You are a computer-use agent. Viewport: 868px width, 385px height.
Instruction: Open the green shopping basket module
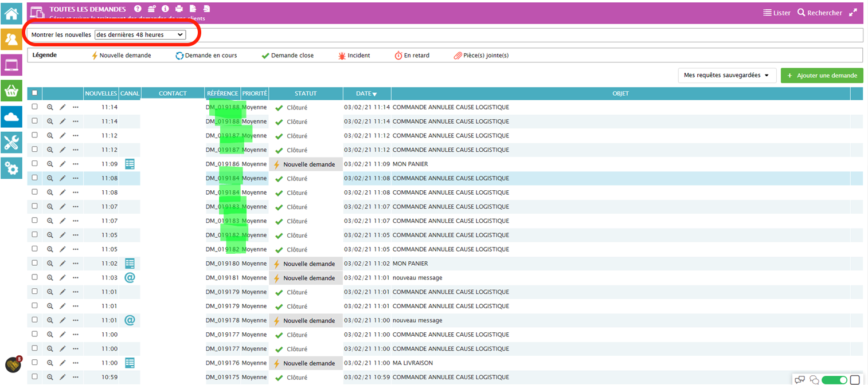(x=11, y=90)
